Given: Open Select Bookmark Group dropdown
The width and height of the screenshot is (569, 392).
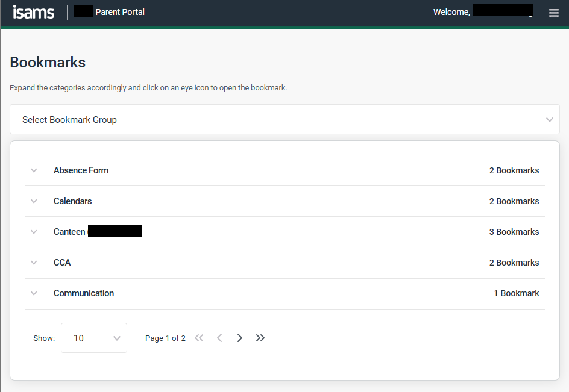Looking at the screenshot, I should pos(284,119).
